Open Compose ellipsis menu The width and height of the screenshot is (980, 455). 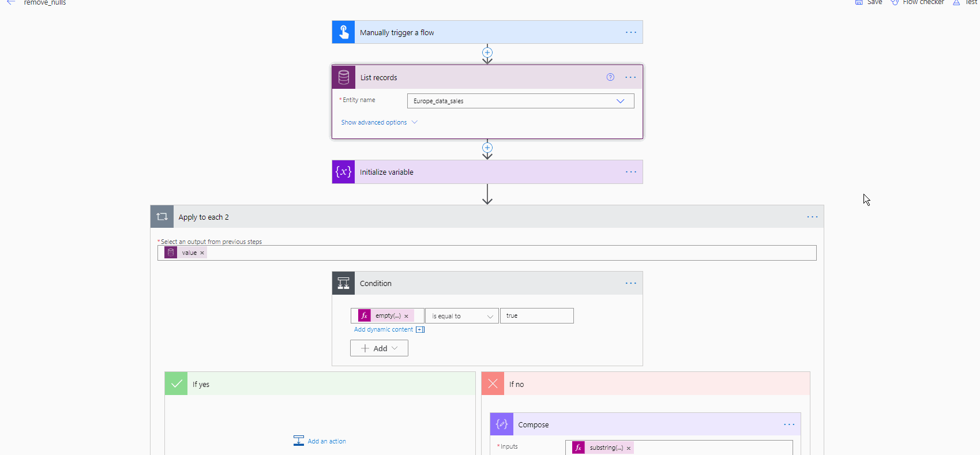click(789, 424)
